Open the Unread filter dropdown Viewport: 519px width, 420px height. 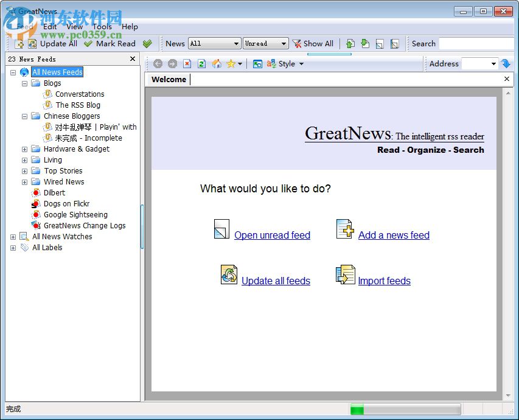pos(284,43)
